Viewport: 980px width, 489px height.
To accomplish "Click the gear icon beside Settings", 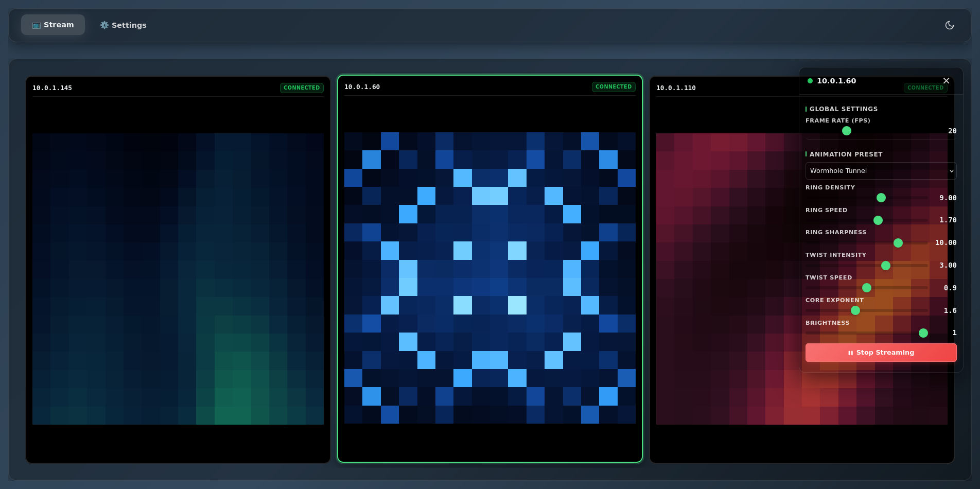I will (x=104, y=25).
